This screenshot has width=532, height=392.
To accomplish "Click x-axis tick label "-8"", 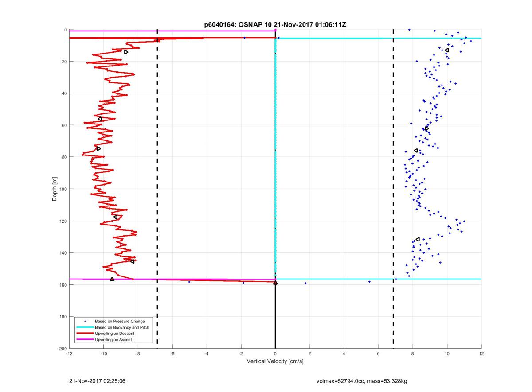I will click(x=138, y=354).
